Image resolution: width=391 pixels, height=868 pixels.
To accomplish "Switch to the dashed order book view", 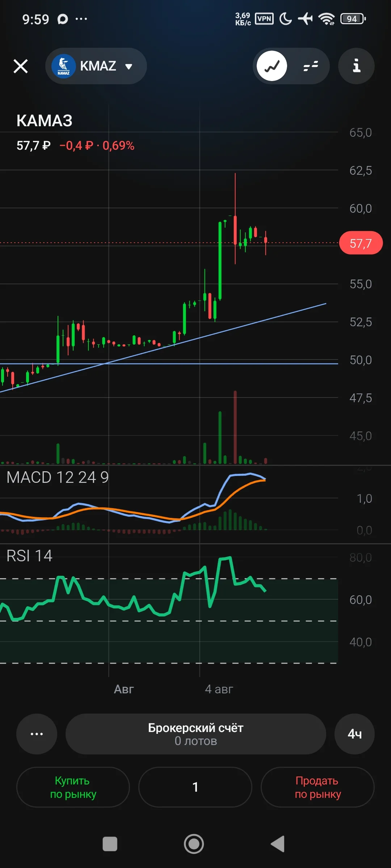I will [x=311, y=66].
